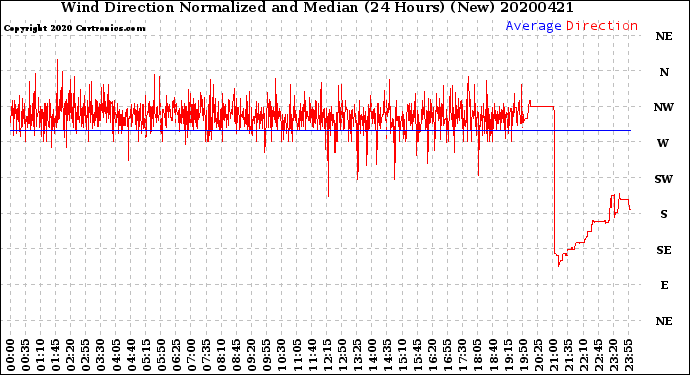Select the 14:00 time axis label

coord(372,355)
